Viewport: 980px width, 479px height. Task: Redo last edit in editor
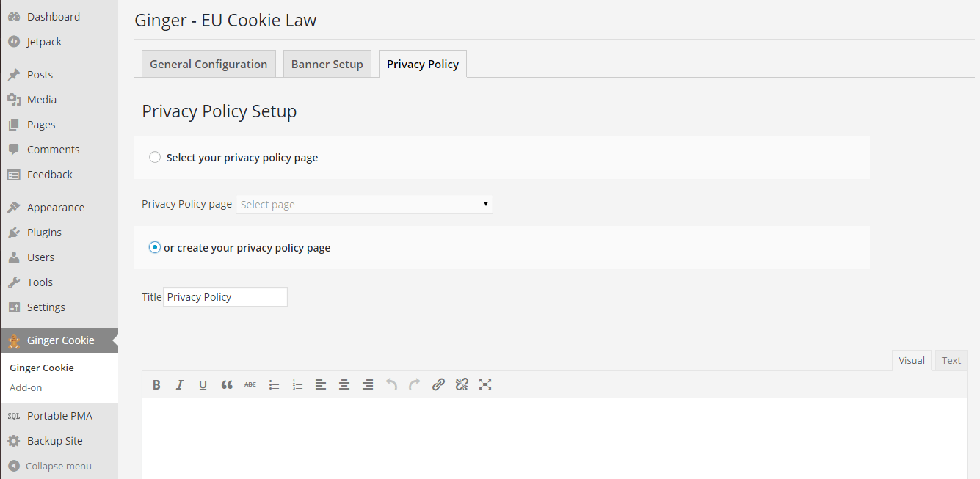click(415, 384)
